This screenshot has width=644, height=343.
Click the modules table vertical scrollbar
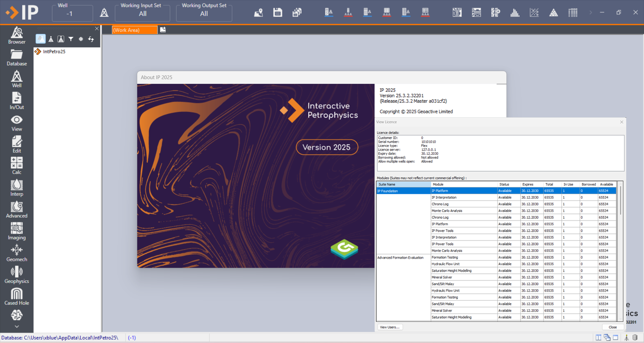[620, 201]
